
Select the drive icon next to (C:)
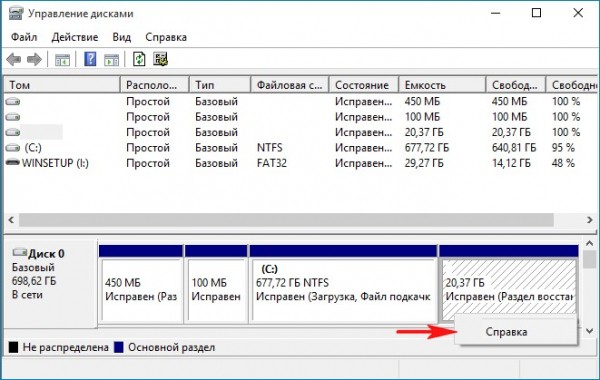click(13, 147)
